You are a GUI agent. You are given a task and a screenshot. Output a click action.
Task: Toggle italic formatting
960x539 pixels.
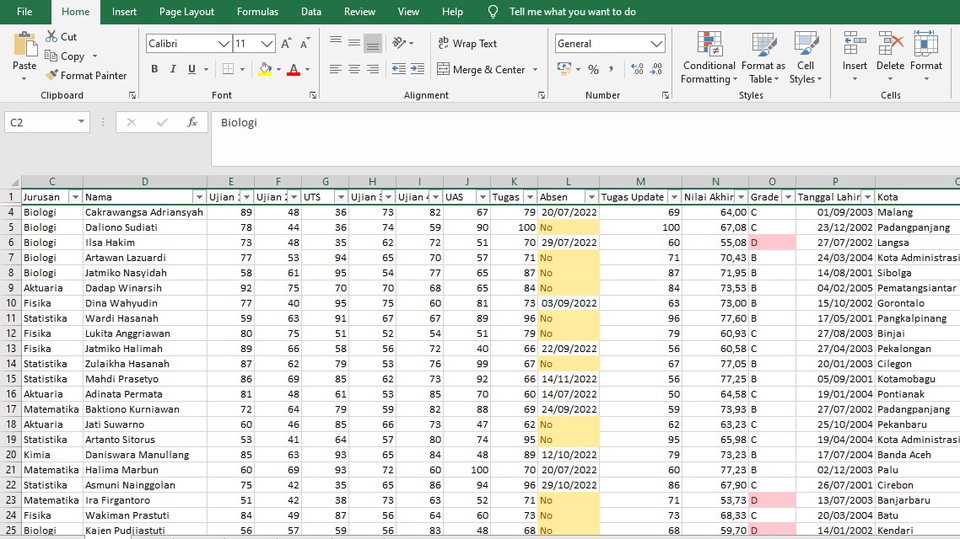pos(173,69)
